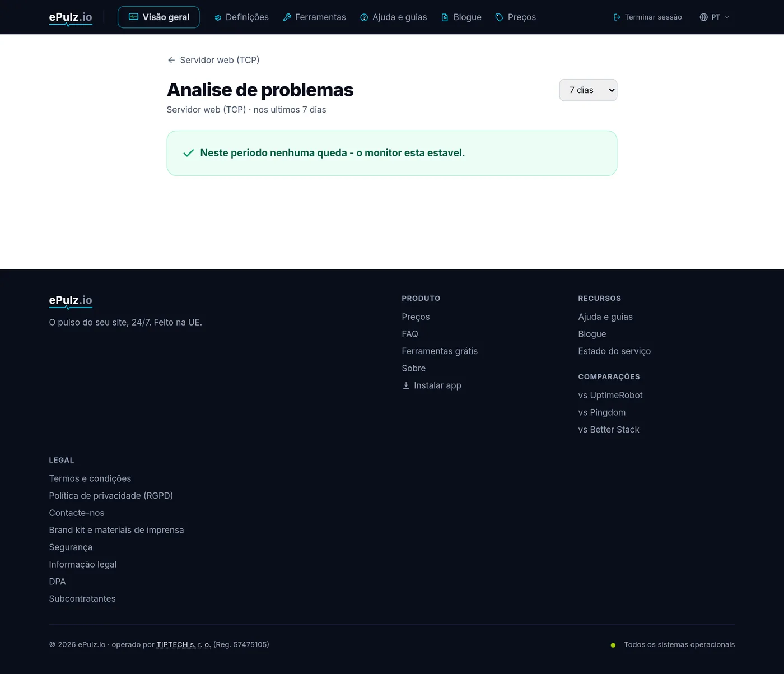Open the 7 dias period dropdown
Image resolution: width=784 pixels, height=674 pixels.
[588, 90]
